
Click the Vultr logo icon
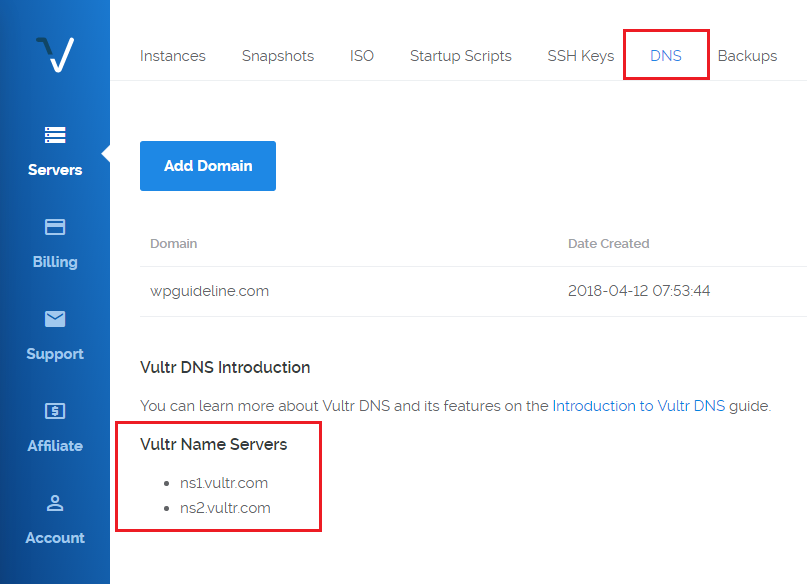pyautogui.click(x=55, y=55)
